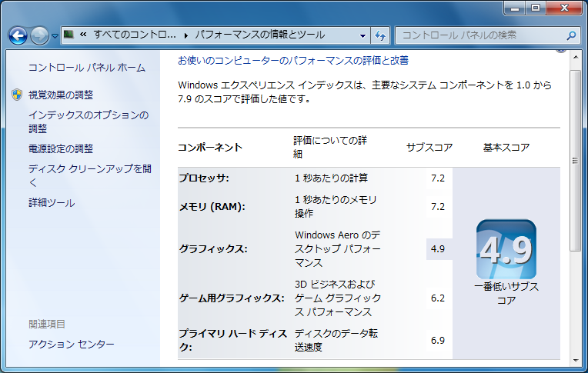Click the グラフィックス: row label

[x=213, y=249]
